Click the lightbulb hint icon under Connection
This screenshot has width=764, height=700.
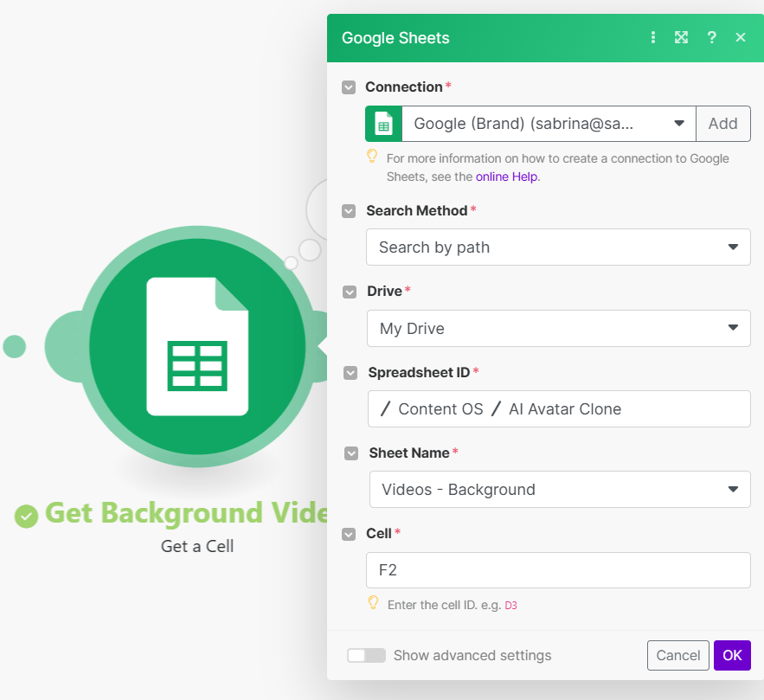tap(372, 156)
